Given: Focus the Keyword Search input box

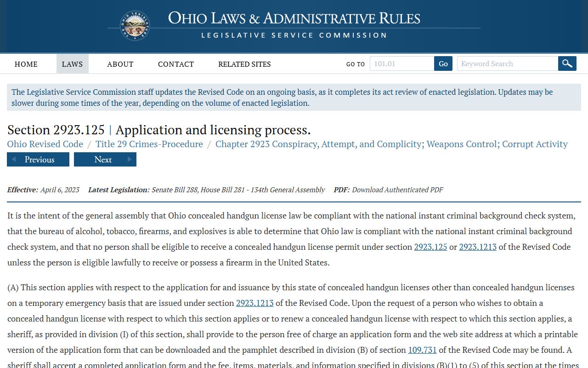Looking at the screenshot, I should (508, 63).
